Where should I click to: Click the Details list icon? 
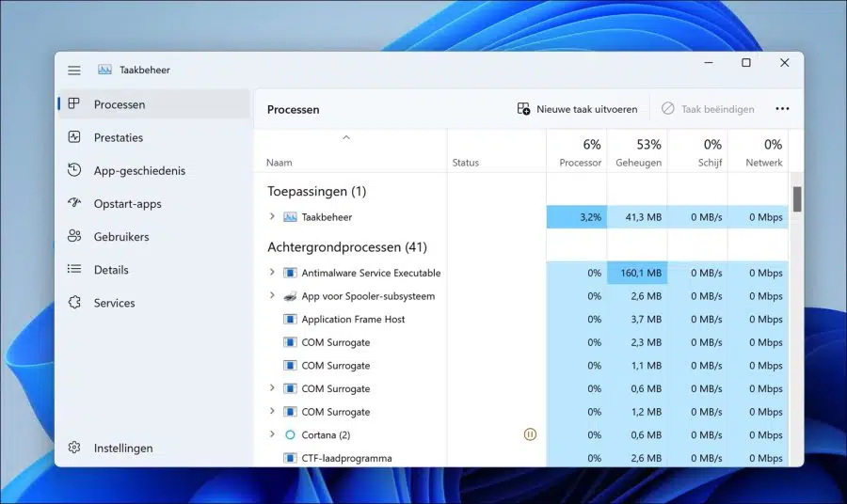74,269
